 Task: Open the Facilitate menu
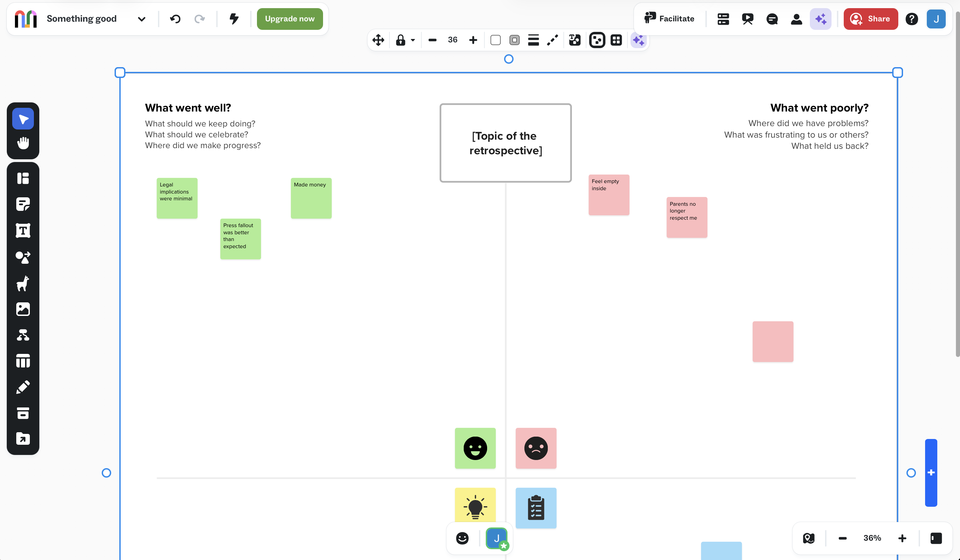669,18
